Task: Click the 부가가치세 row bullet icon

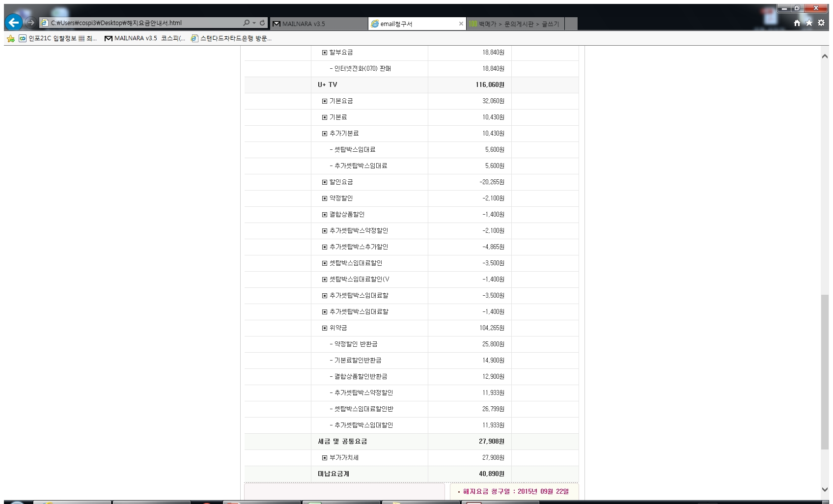Action: click(325, 458)
